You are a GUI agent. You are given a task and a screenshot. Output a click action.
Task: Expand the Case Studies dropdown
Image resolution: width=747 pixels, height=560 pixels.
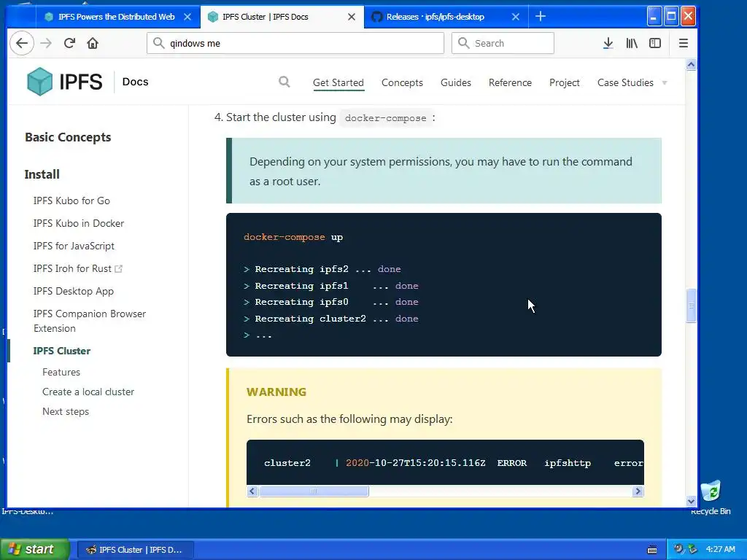click(632, 82)
